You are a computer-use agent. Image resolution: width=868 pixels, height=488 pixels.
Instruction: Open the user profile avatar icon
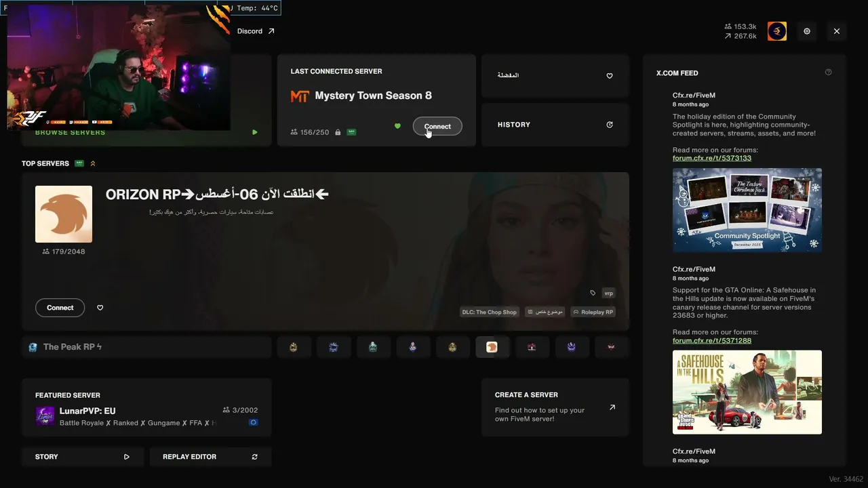[777, 31]
